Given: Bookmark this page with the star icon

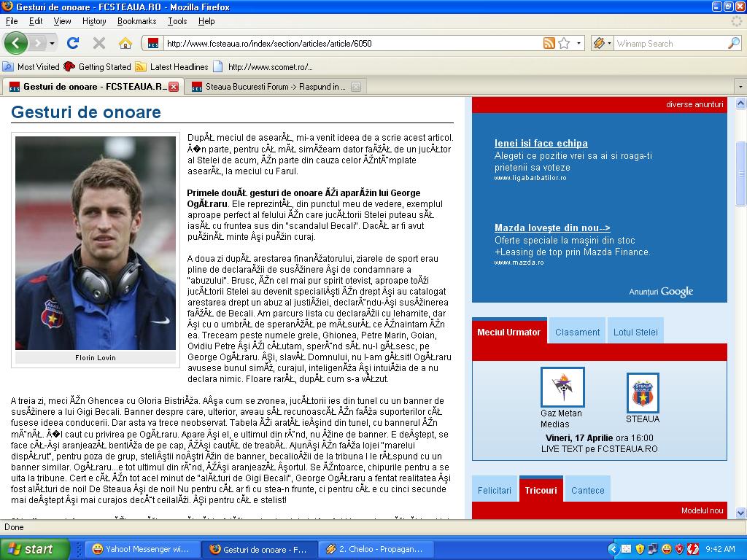Looking at the screenshot, I should pyautogui.click(x=564, y=43).
